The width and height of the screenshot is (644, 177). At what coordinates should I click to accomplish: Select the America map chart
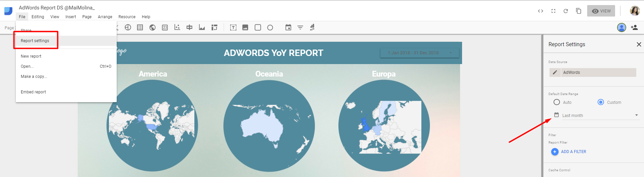coord(152,126)
